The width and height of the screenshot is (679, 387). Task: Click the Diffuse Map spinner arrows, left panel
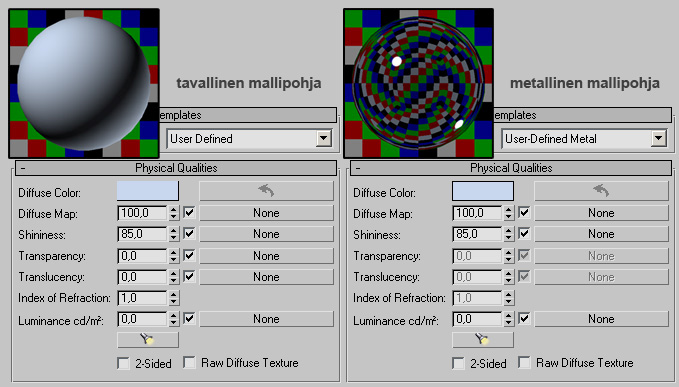pyautogui.click(x=174, y=213)
